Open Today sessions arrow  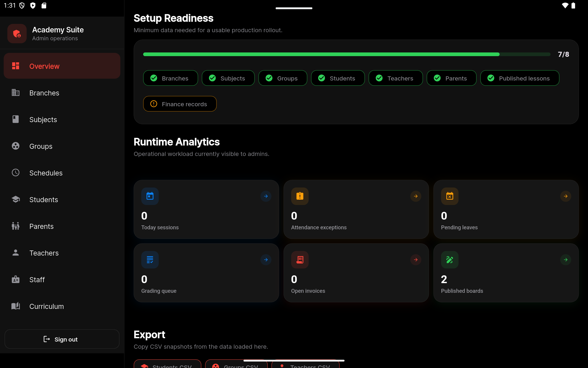[x=266, y=196]
